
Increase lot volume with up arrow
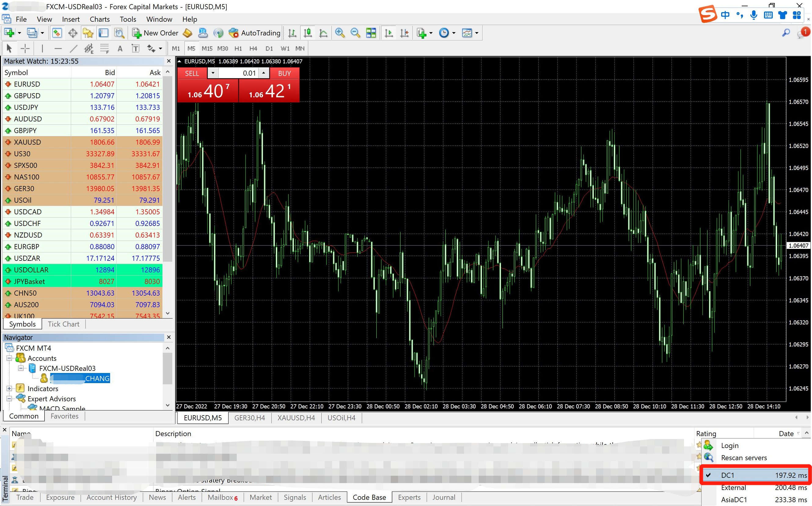point(264,73)
